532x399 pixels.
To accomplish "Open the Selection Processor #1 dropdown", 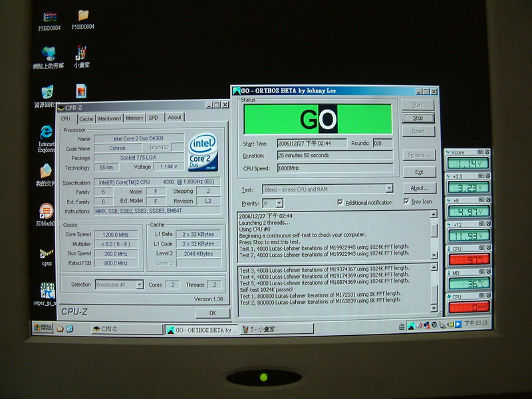I will pos(140,285).
